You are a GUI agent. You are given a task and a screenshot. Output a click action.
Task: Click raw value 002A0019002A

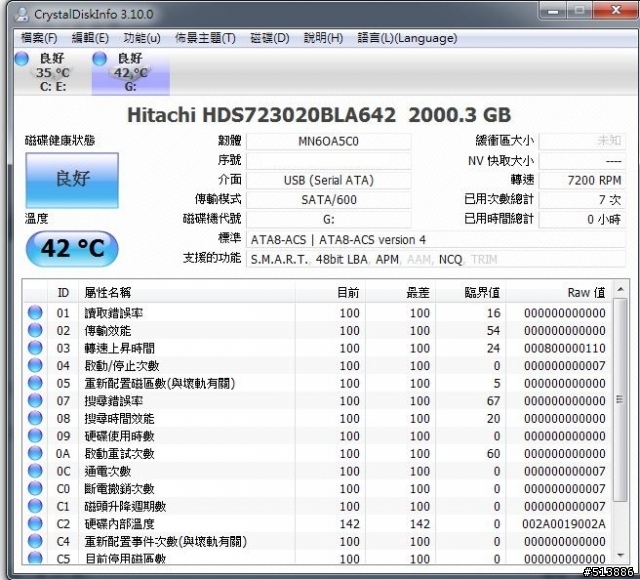tap(564, 524)
